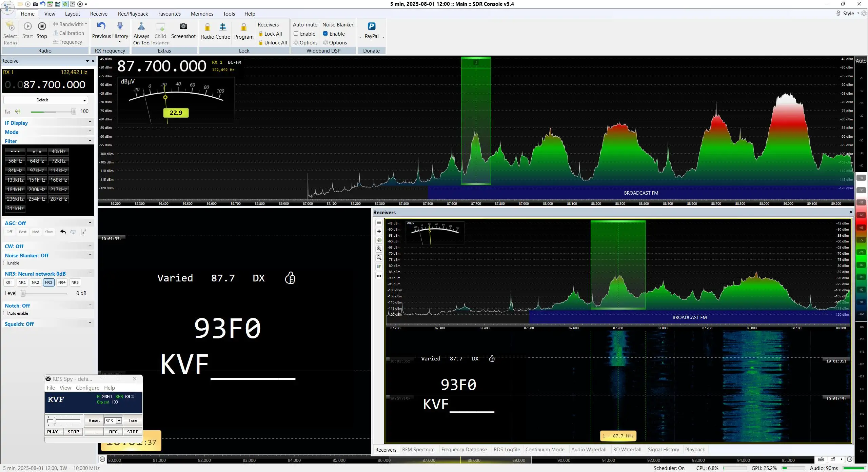Viewport: 868px width, 472px height.
Task: Select the 151kHz filter button
Action: point(37,180)
